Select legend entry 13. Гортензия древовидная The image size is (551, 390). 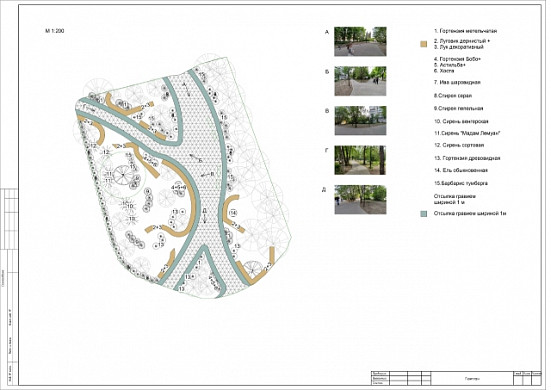(467, 158)
